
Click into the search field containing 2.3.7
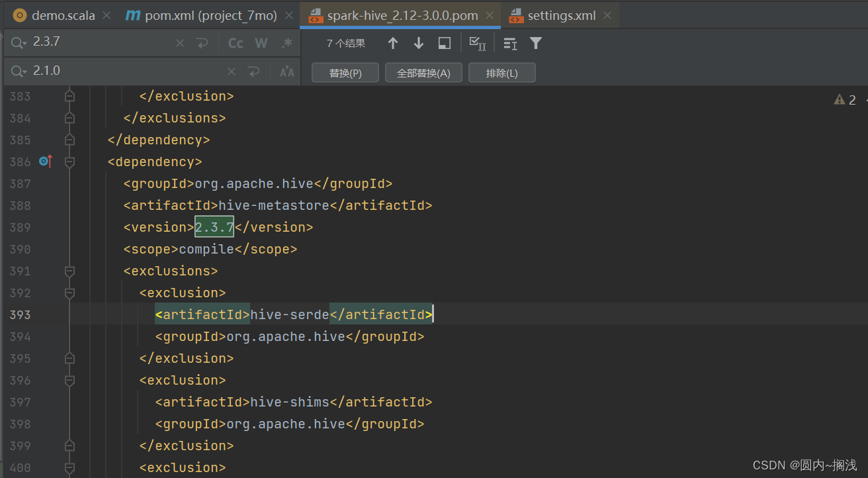(x=103, y=42)
